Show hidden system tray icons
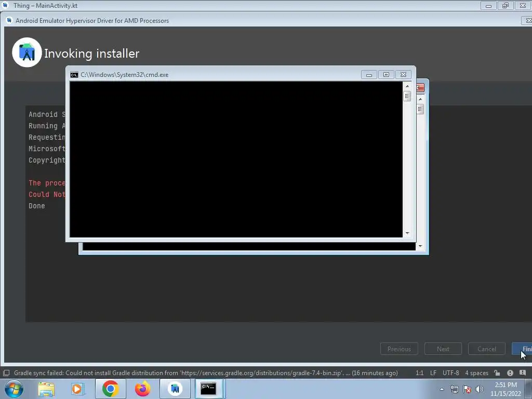The width and height of the screenshot is (532, 399). pyautogui.click(x=442, y=389)
